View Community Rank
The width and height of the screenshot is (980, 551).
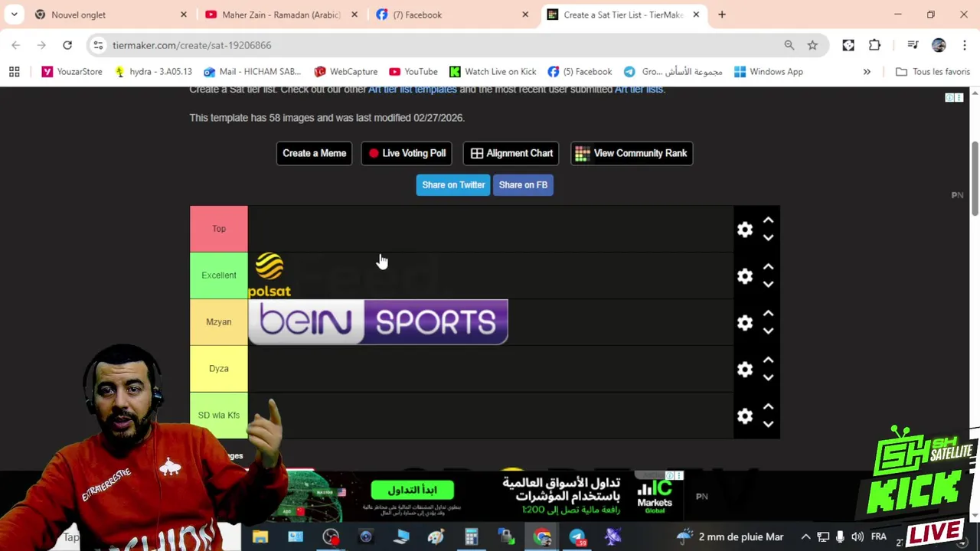[x=632, y=153]
